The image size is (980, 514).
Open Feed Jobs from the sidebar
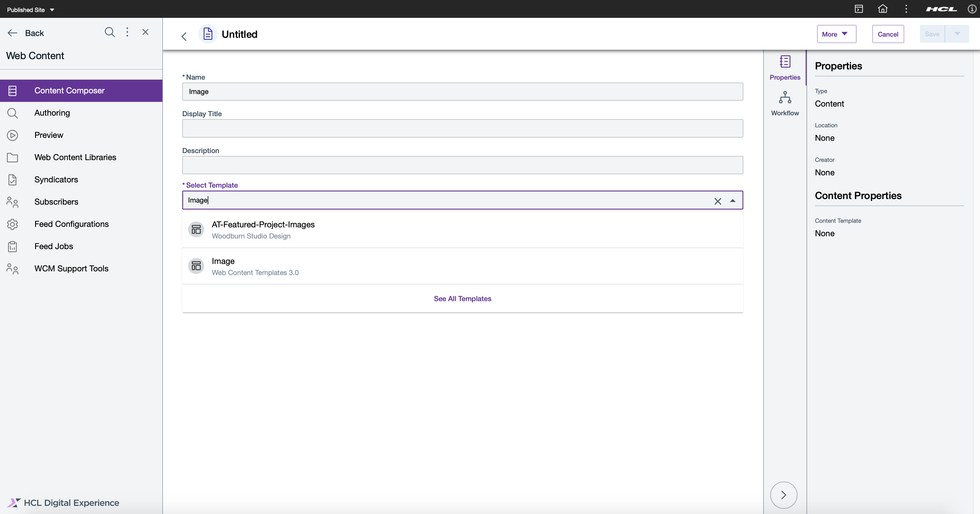pyautogui.click(x=81, y=246)
